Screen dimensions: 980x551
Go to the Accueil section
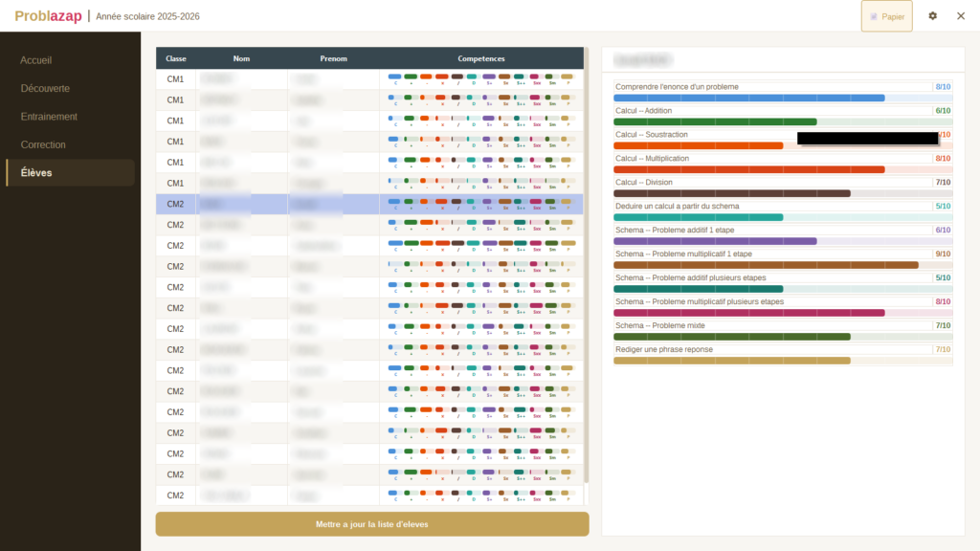tap(35, 60)
